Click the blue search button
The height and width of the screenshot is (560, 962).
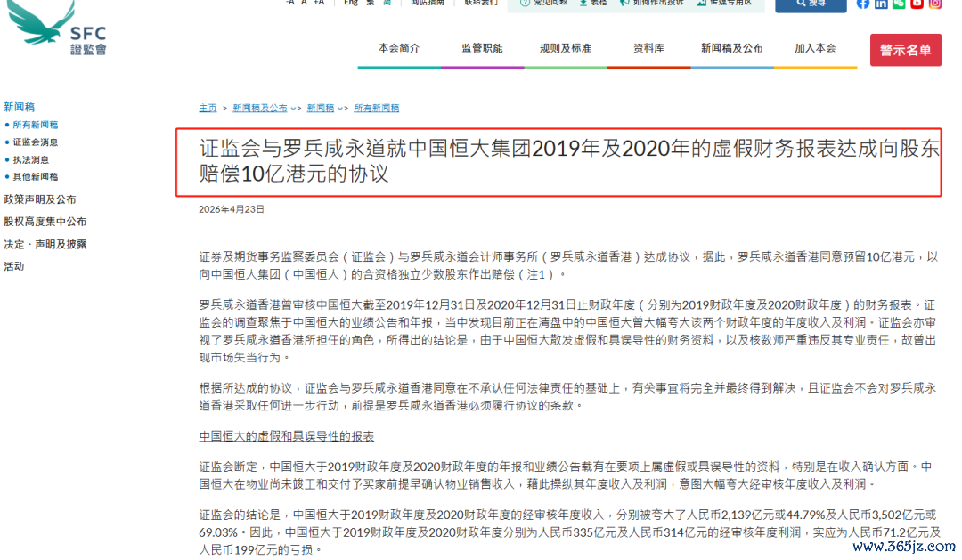[x=811, y=5]
